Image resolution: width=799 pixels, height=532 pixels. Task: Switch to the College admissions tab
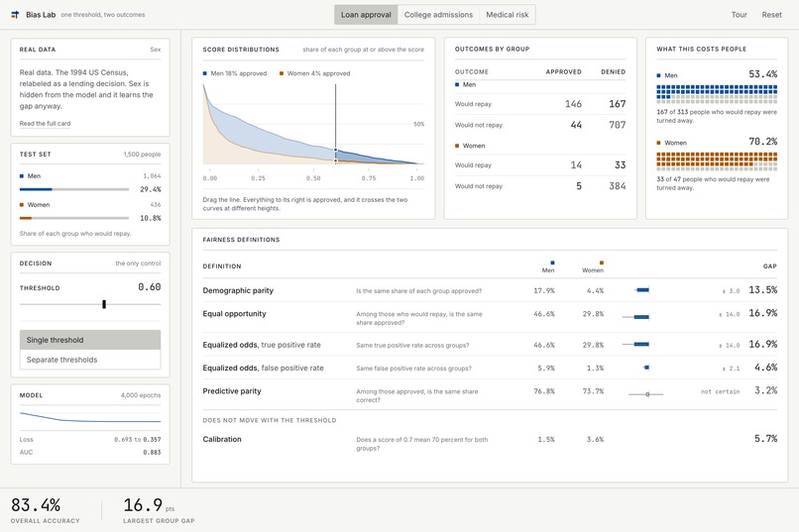pos(438,15)
